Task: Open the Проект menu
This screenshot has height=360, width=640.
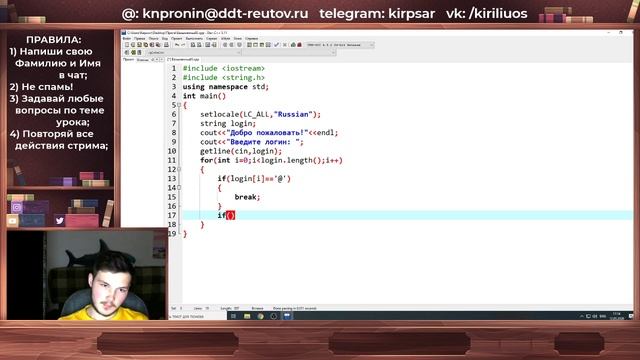Action: coord(177,38)
